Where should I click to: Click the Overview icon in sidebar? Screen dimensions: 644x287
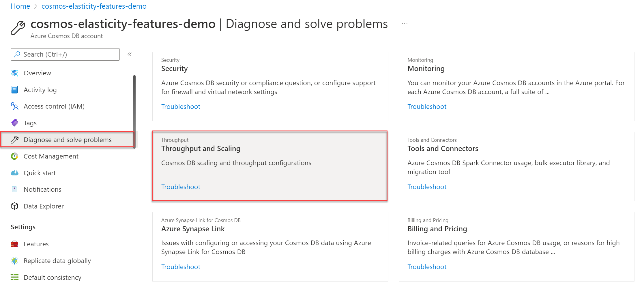[14, 73]
